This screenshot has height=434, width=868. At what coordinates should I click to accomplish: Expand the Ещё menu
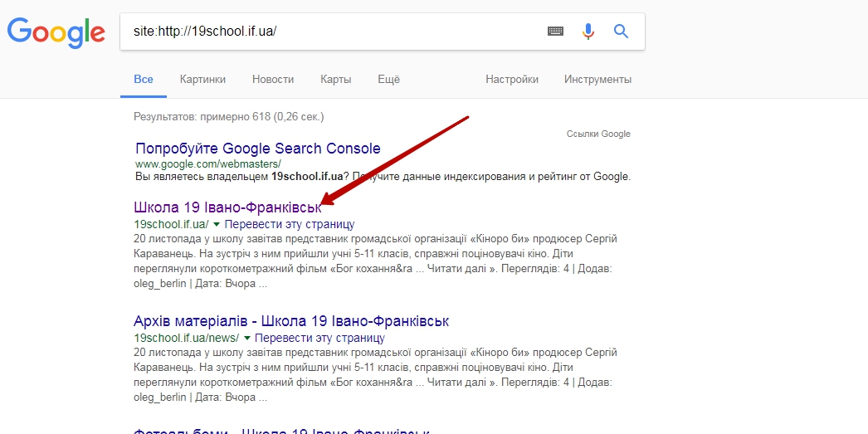388,79
